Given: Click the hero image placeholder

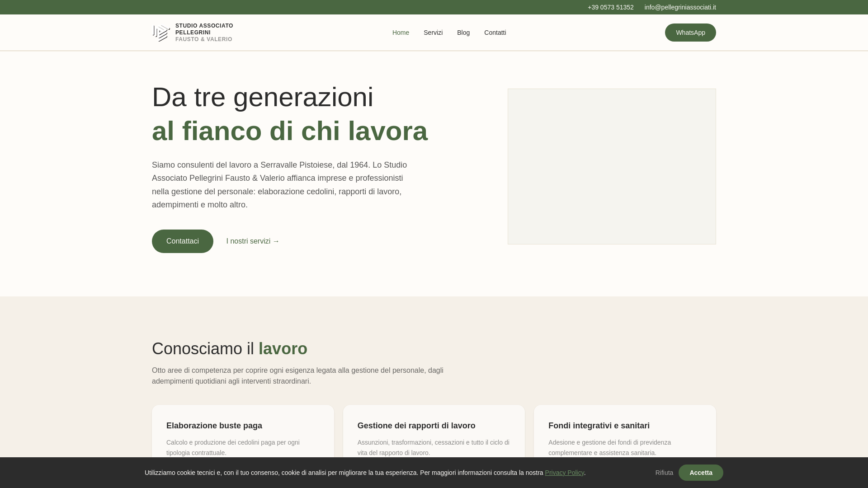Looking at the screenshot, I should pos(612,166).
